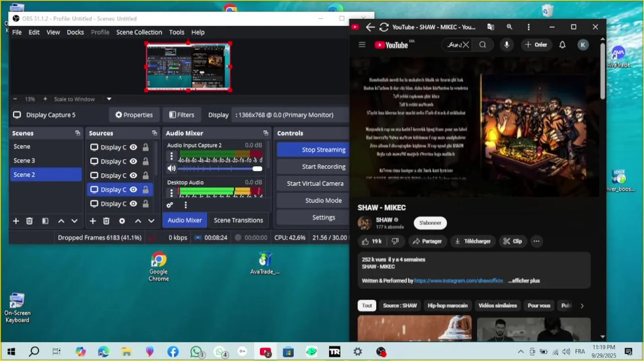This screenshot has height=361, width=644.
Task: Open Audio Input Capture 2 options menu
Action: tap(172, 156)
